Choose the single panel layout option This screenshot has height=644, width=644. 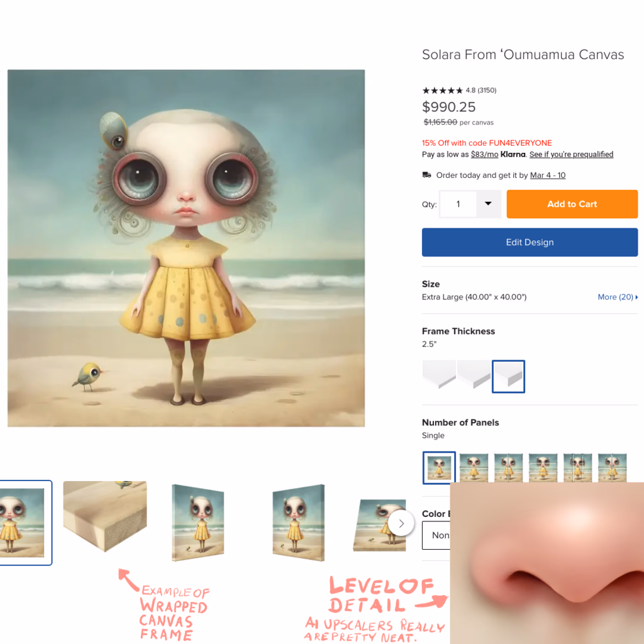438,467
